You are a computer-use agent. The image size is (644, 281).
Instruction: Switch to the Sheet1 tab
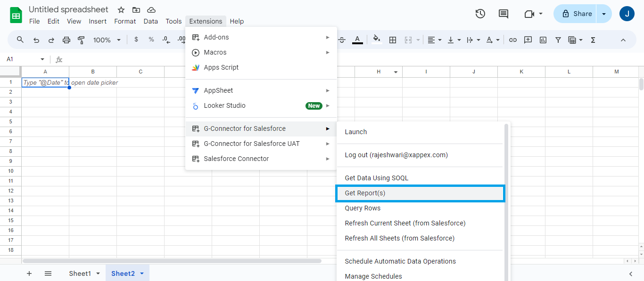[79, 273]
